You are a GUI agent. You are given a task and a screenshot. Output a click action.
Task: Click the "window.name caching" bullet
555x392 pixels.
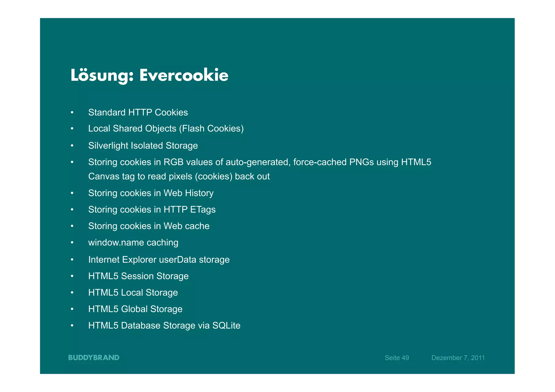[133, 243]
